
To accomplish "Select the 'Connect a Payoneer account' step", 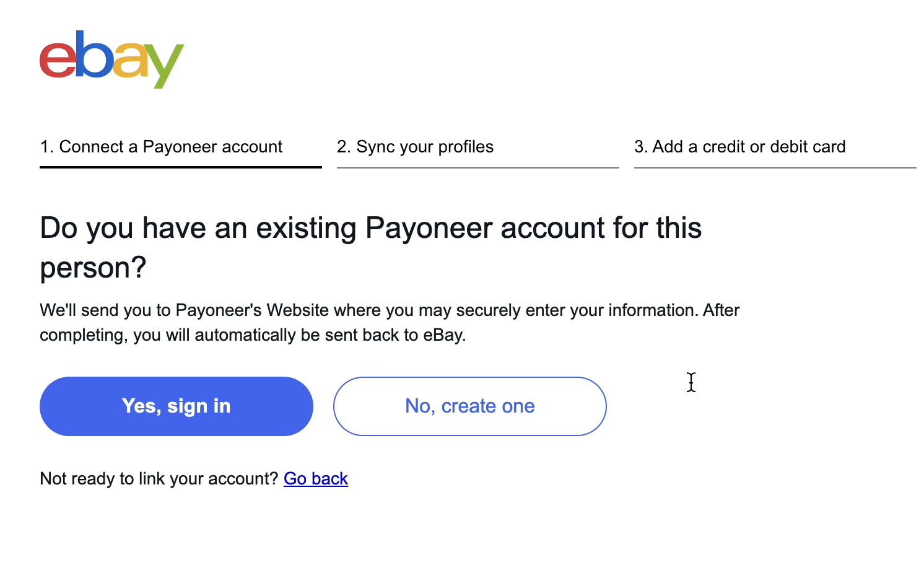I will coord(161,147).
